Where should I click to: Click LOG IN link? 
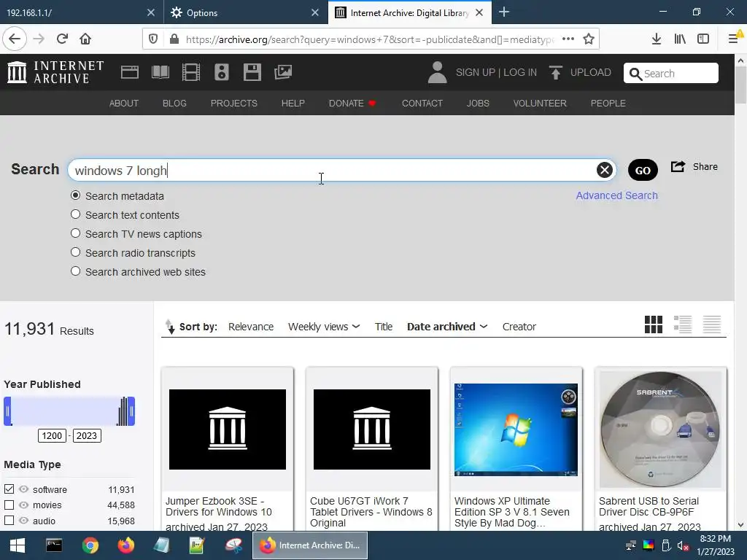point(519,72)
